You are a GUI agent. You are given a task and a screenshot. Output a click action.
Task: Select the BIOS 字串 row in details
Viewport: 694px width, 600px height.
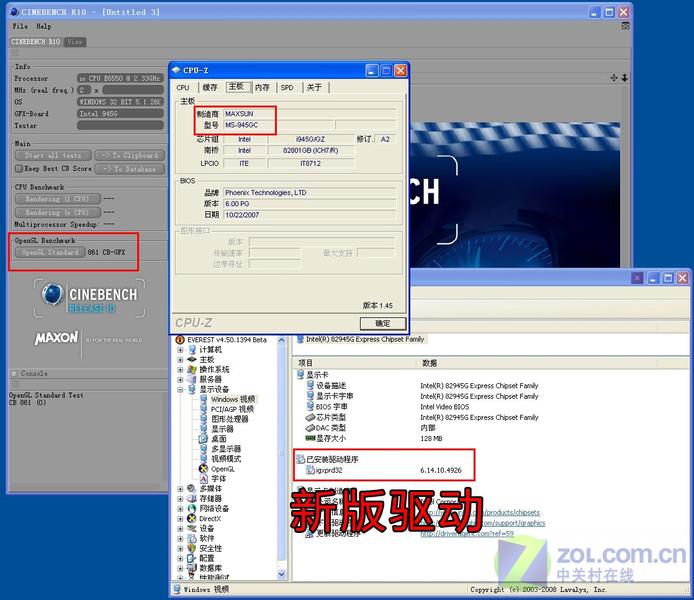[x=332, y=407]
